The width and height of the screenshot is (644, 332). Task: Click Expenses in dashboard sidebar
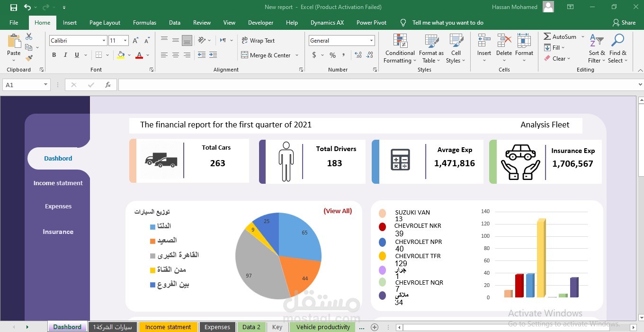coord(58,206)
